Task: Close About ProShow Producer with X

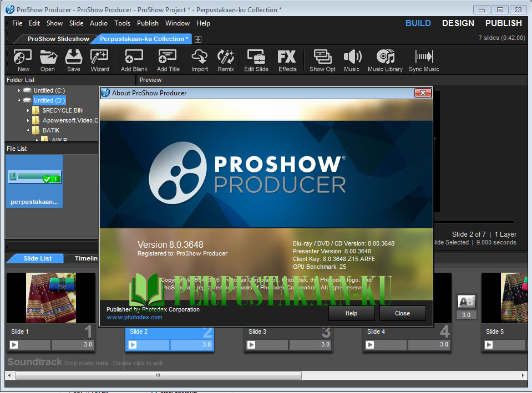Action: coord(423,93)
